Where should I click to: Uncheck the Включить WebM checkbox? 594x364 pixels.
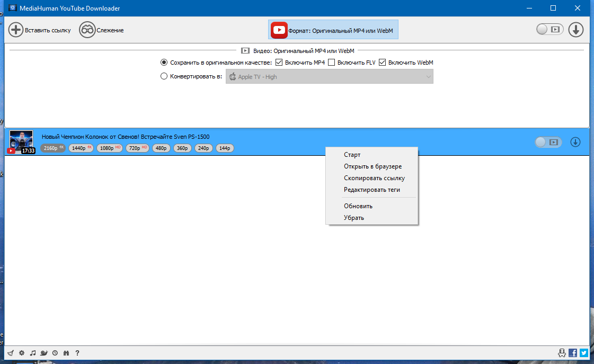(382, 63)
